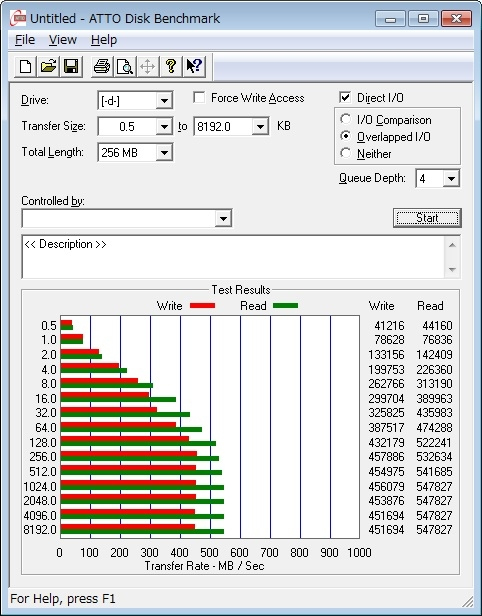Click the red Write legend swatch
The height and width of the screenshot is (616, 482).
pos(202,306)
